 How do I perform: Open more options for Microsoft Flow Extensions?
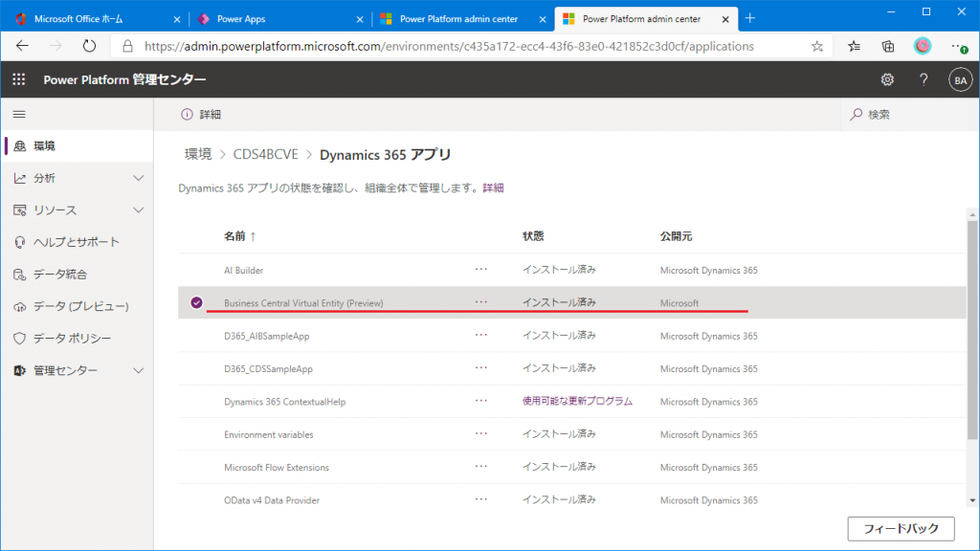(480, 467)
